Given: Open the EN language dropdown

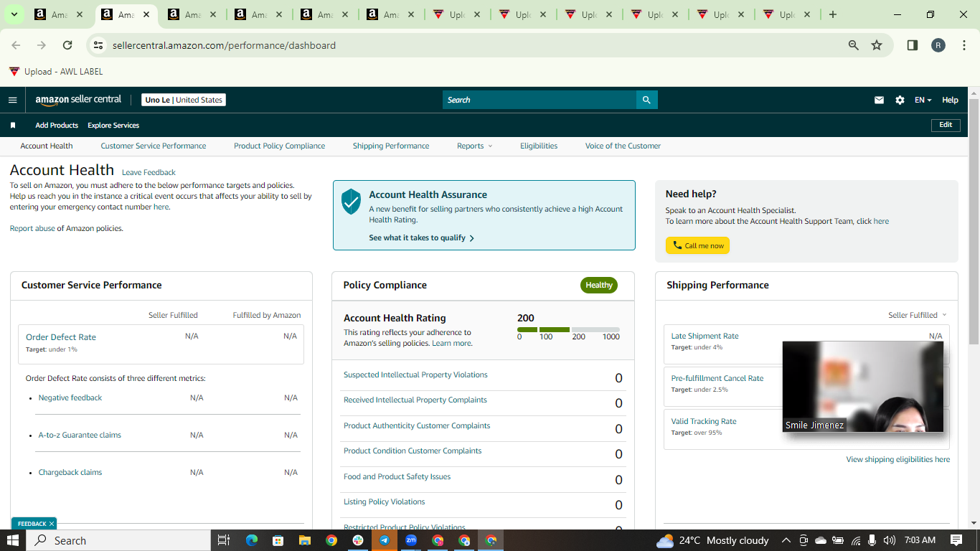Looking at the screenshot, I should click(923, 100).
